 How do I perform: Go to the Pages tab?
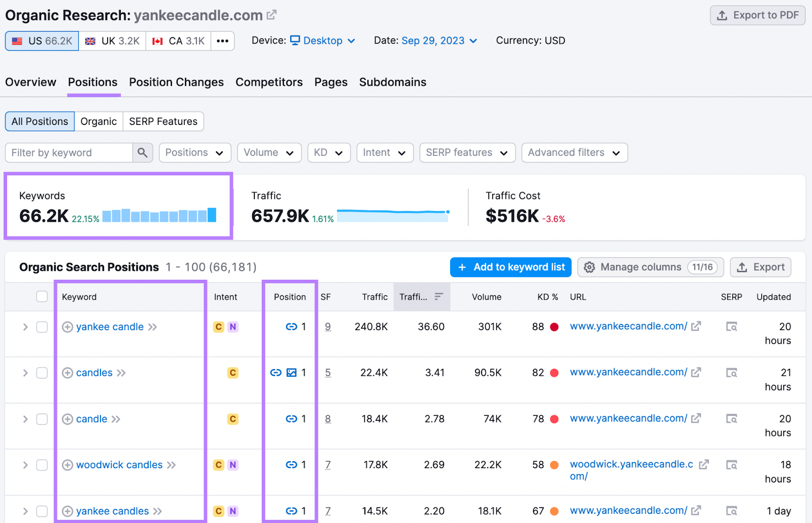[331, 82]
